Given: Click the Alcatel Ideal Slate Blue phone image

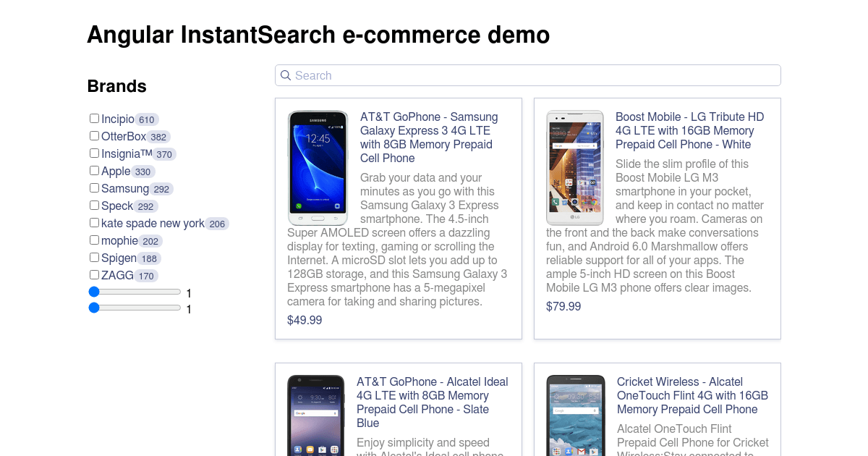Looking at the screenshot, I should pyautogui.click(x=315, y=415).
